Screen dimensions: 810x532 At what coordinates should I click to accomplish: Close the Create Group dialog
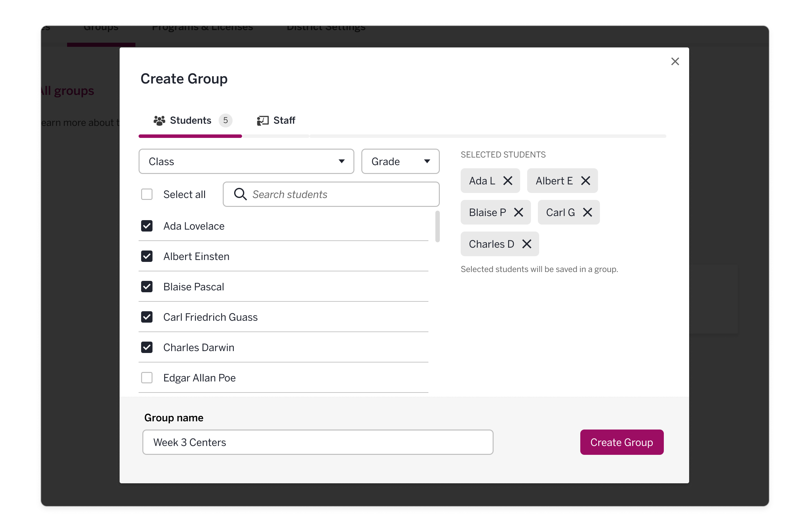coord(675,61)
